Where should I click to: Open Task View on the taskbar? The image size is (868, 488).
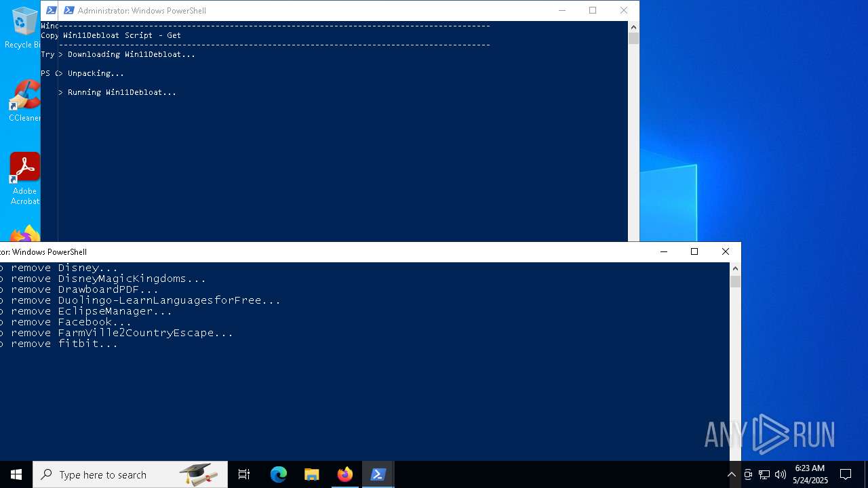[x=244, y=474]
